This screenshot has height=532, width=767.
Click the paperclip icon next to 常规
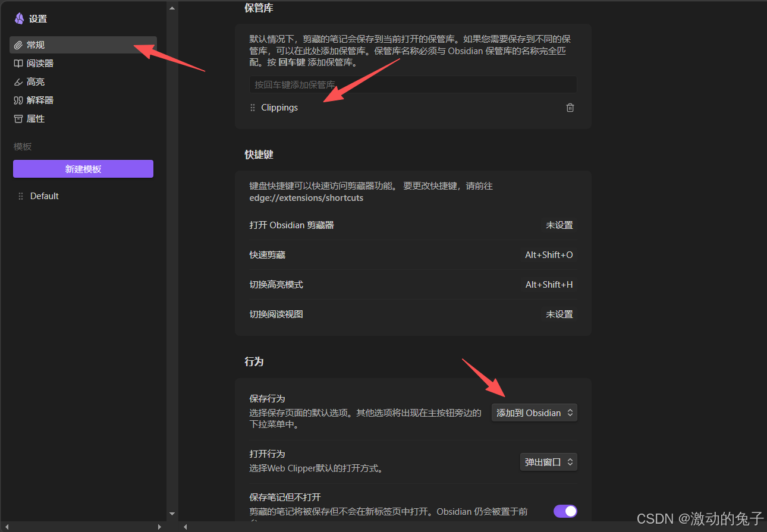tap(18, 45)
